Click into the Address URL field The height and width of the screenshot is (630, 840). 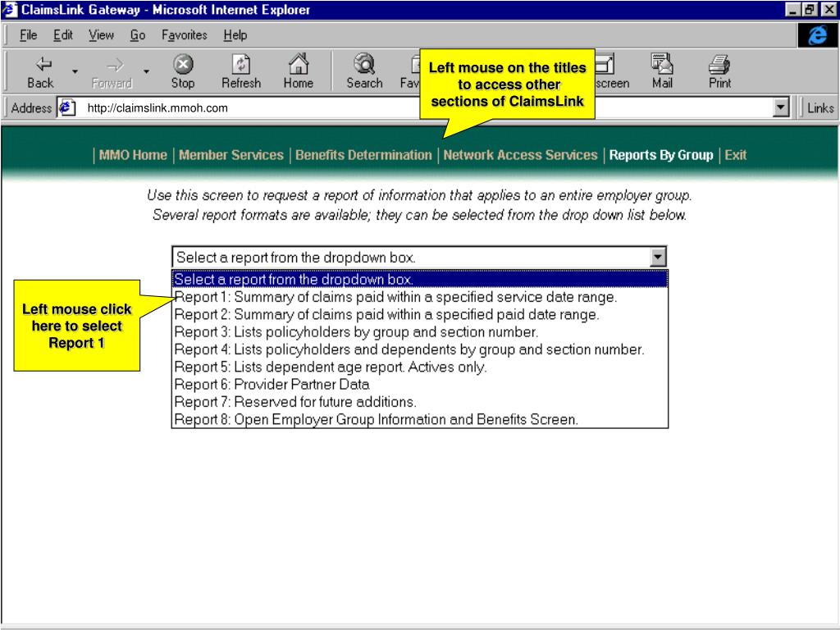pos(423,107)
